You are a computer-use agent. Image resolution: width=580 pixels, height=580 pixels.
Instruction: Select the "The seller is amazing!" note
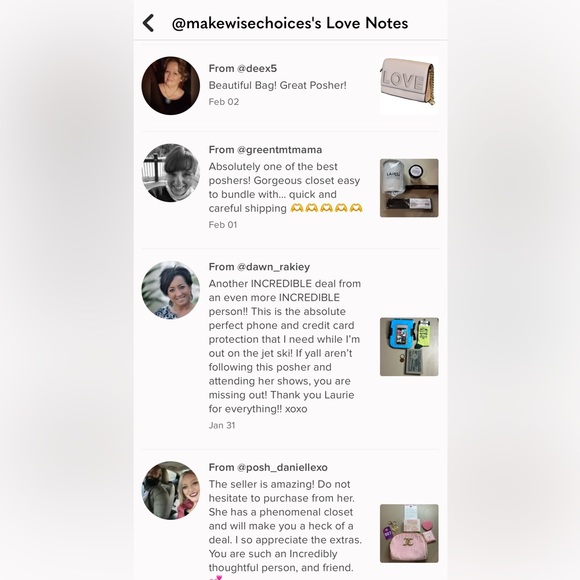point(285,526)
